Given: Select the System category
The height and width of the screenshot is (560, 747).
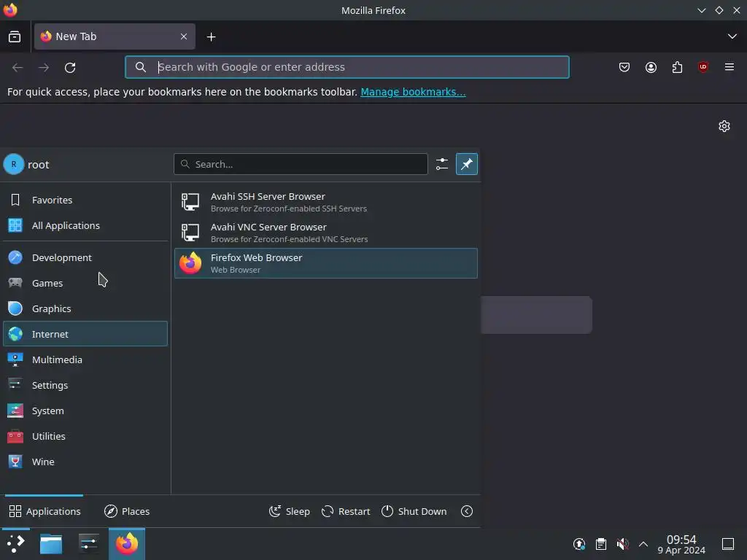Looking at the screenshot, I should [x=85, y=411].
